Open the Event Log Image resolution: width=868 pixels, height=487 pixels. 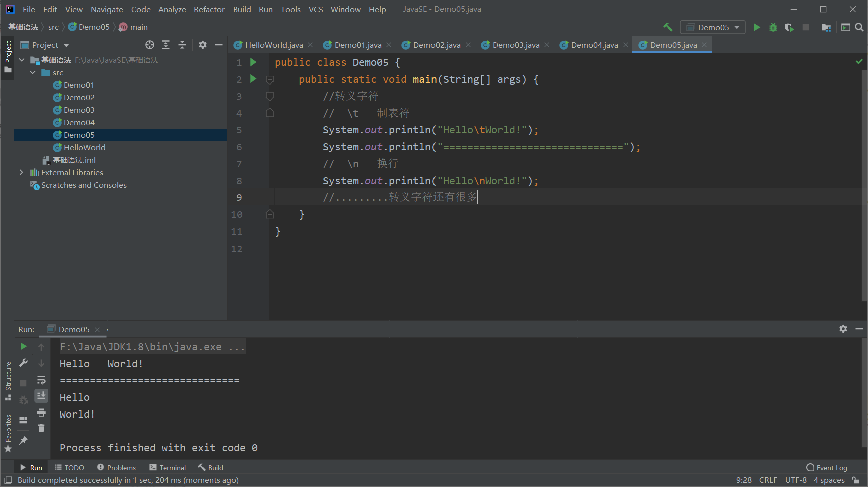(x=827, y=468)
